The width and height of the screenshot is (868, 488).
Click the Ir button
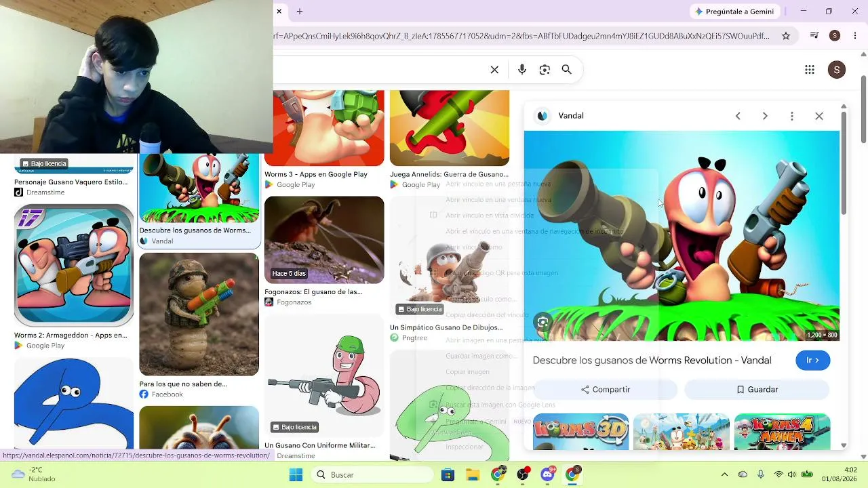point(813,361)
